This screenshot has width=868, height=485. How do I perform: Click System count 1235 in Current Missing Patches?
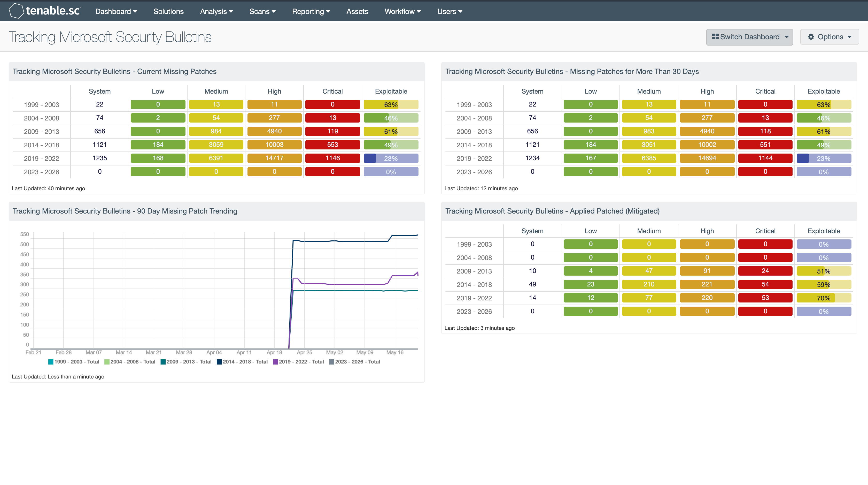pos(100,158)
